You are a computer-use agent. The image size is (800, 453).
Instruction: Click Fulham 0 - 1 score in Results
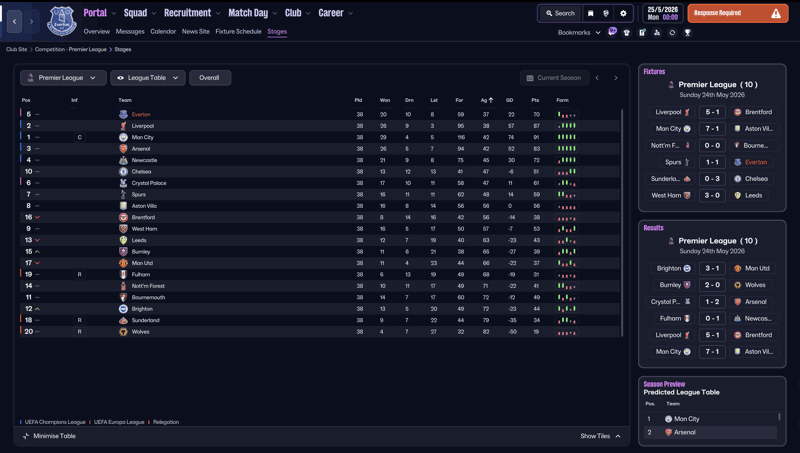coord(712,318)
